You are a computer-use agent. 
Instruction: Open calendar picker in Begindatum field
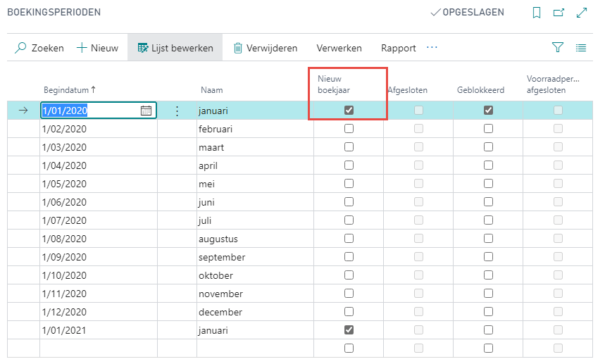tap(146, 111)
